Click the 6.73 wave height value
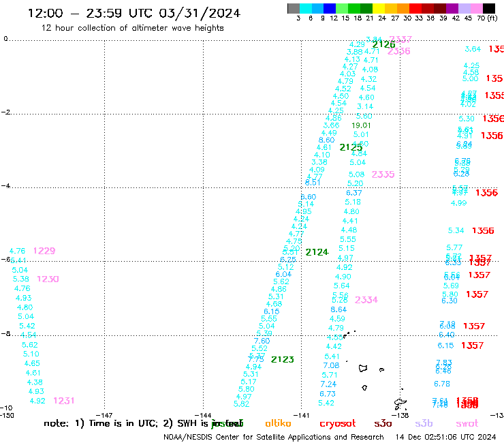The image size is (504, 443). pyautogui.click(x=327, y=394)
